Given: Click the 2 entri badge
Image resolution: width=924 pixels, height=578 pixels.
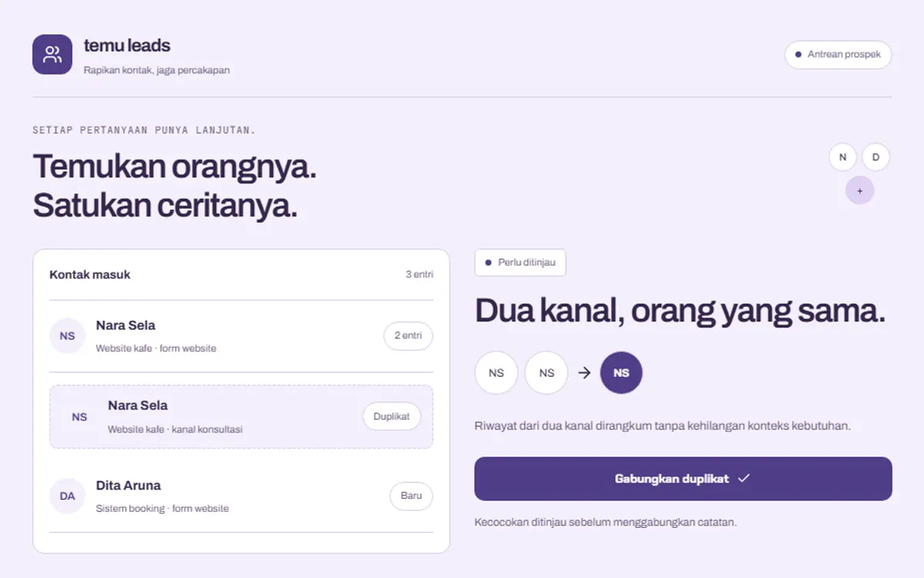Looking at the screenshot, I should tap(408, 336).
